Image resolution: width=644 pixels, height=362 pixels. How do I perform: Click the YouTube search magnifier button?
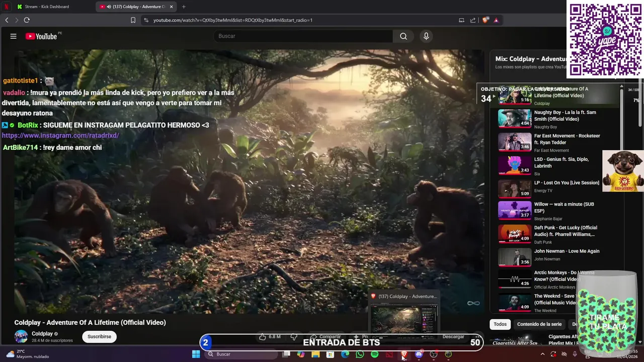[404, 36]
